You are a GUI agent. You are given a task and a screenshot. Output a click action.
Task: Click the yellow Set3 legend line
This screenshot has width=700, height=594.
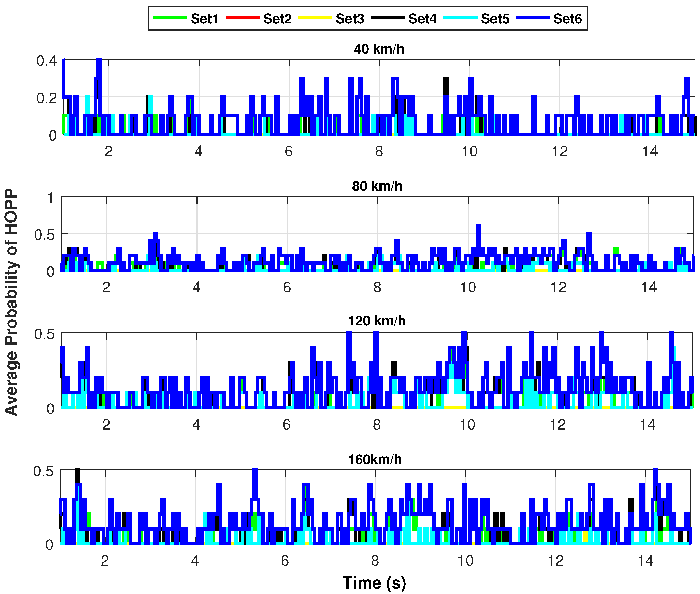tap(315, 18)
